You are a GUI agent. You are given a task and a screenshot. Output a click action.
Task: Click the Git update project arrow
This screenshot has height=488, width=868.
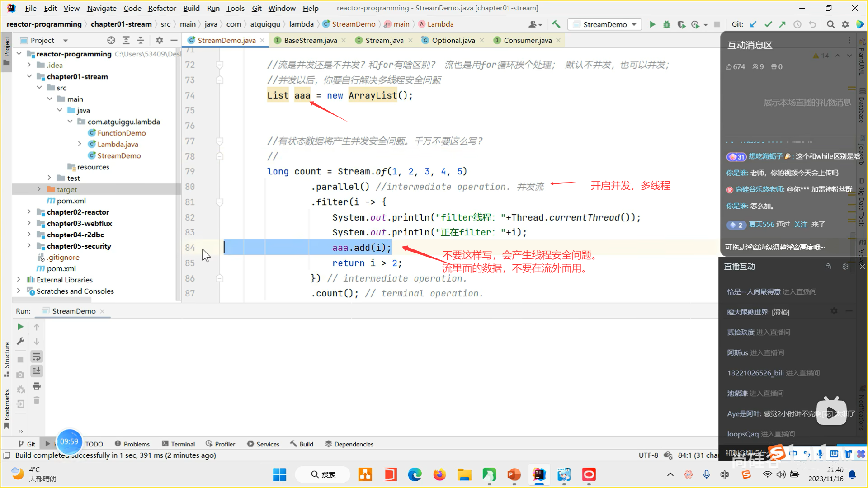click(753, 24)
